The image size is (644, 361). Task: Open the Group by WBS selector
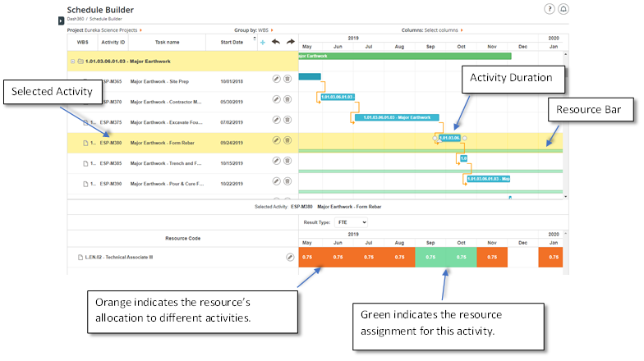point(253,30)
